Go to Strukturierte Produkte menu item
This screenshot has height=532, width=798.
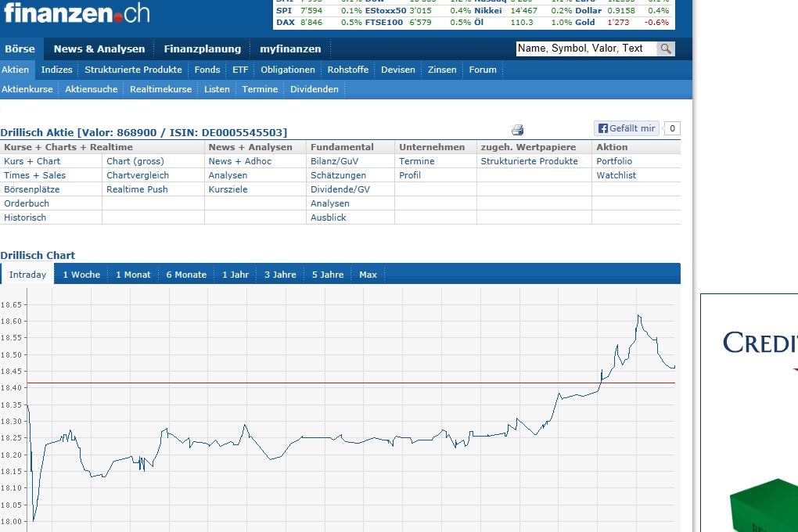pyautogui.click(x=133, y=70)
